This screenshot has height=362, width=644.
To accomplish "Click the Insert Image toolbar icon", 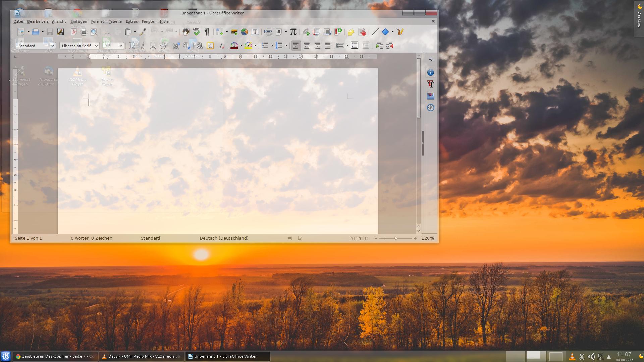I will click(234, 32).
